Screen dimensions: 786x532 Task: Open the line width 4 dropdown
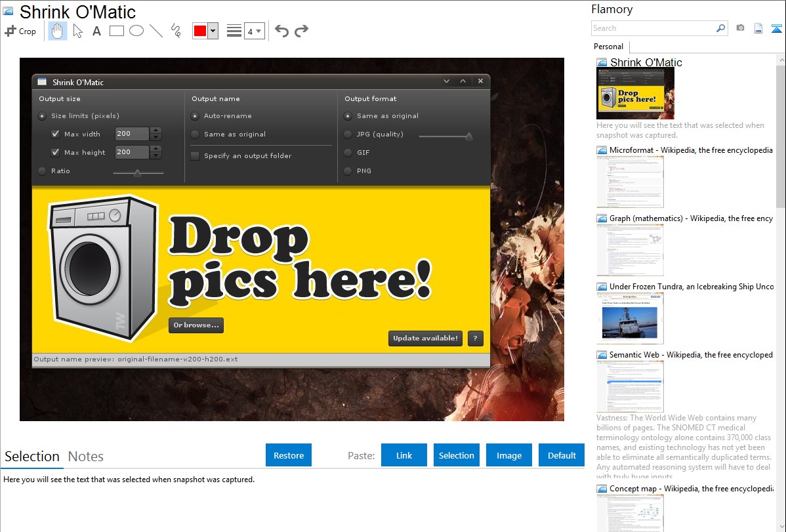pos(254,31)
